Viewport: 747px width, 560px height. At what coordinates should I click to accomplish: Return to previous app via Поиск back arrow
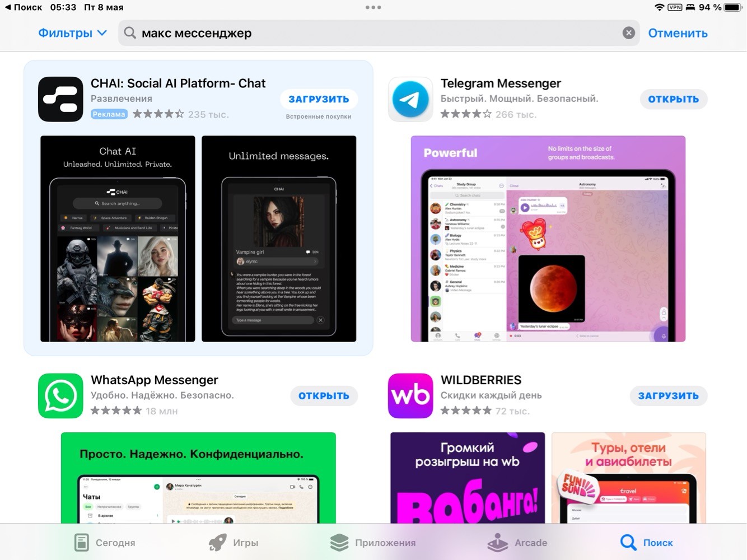[24, 7]
